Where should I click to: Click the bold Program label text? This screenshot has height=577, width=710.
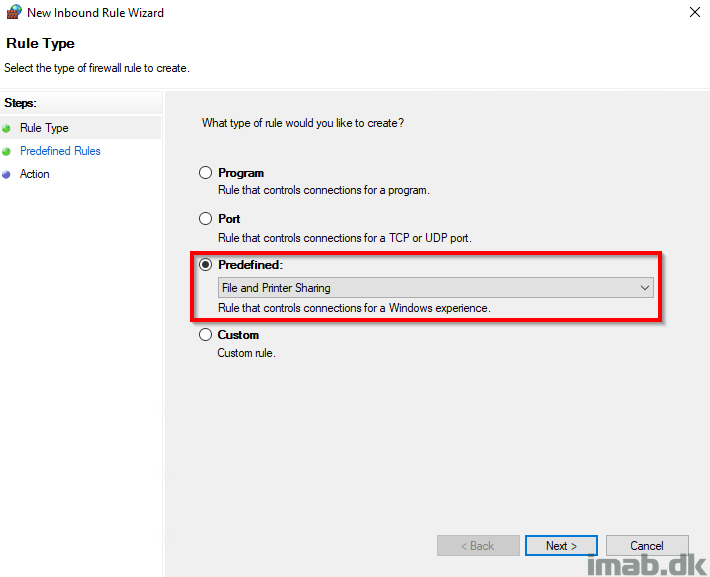click(241, 173)
